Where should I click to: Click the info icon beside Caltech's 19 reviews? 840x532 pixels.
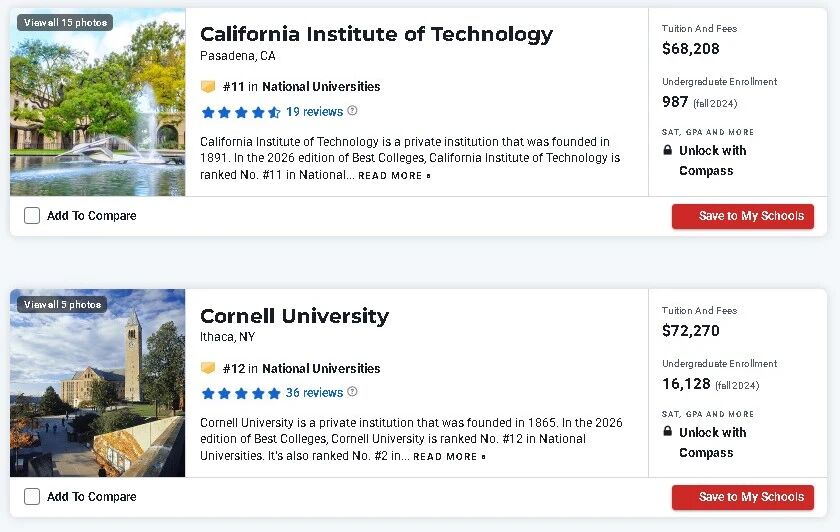pos(352,111)
